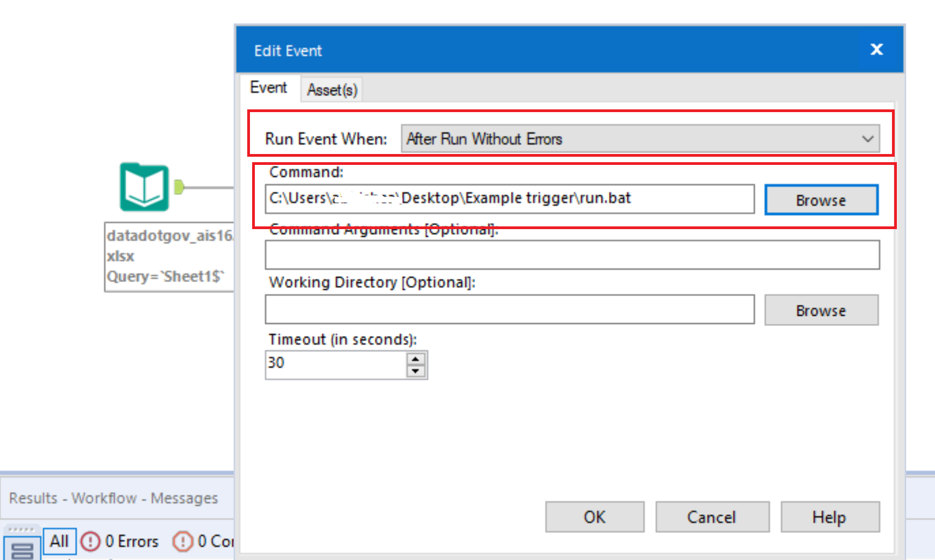Expand the Run Event When options list
Screen dimensions: 935x560
pos(868,139)
